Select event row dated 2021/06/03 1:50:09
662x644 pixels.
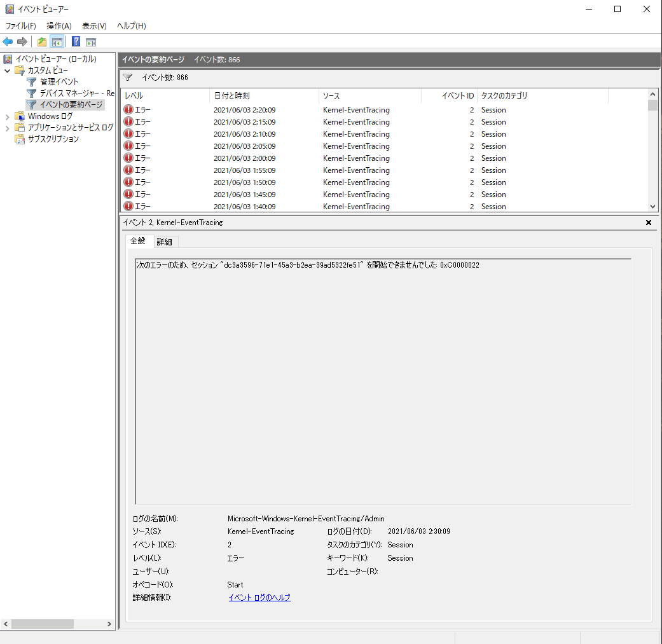point(384,182)
